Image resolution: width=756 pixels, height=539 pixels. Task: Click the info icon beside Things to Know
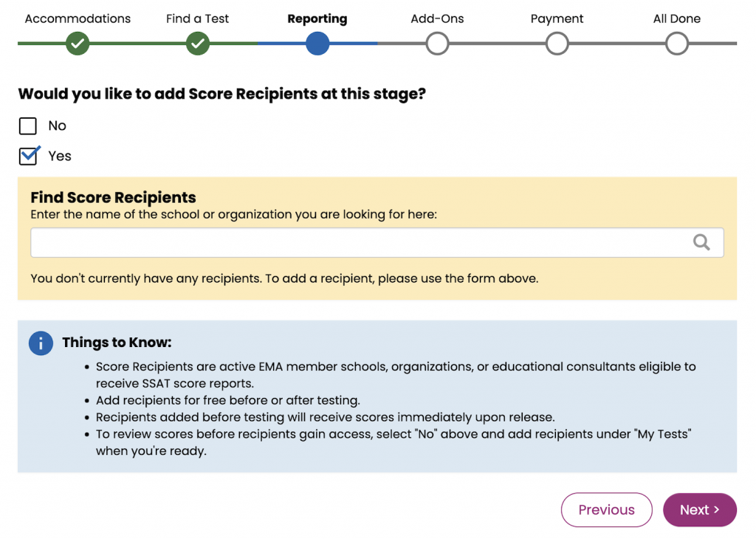coord(41,343)
